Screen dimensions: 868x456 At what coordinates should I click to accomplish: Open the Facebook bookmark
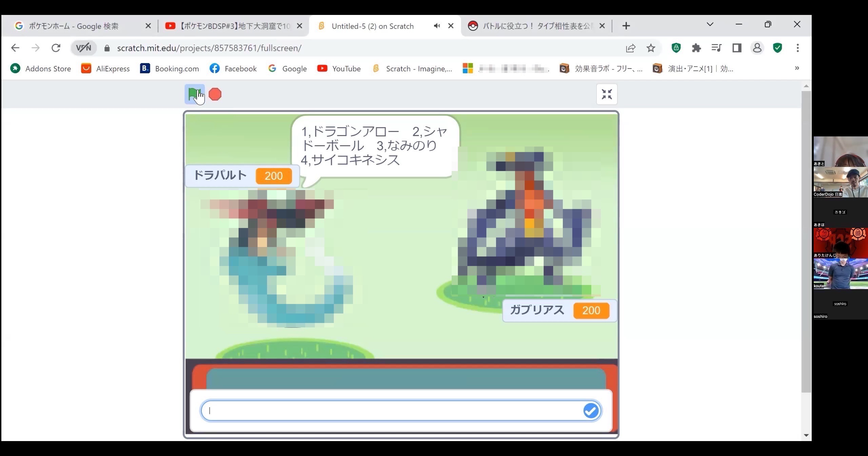click(x=233, y=69)
